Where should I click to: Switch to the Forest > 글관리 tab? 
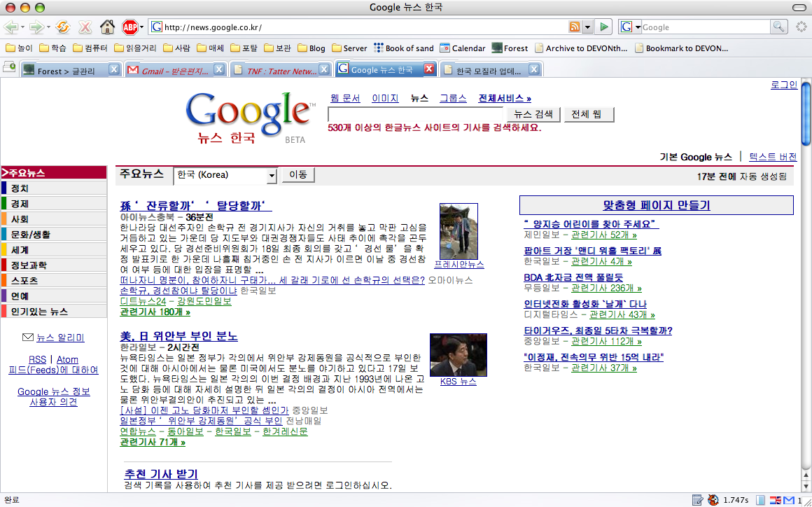click(x=71, y=70)
